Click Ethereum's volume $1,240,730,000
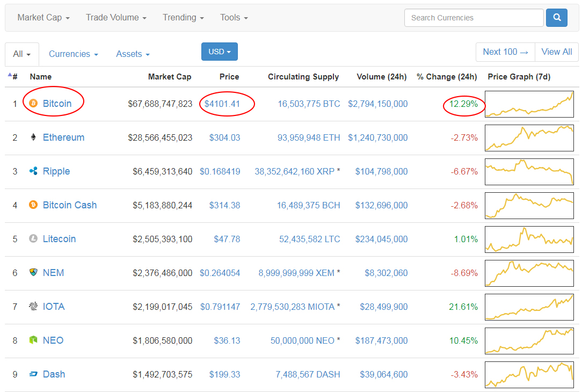 tap(378, 137)
